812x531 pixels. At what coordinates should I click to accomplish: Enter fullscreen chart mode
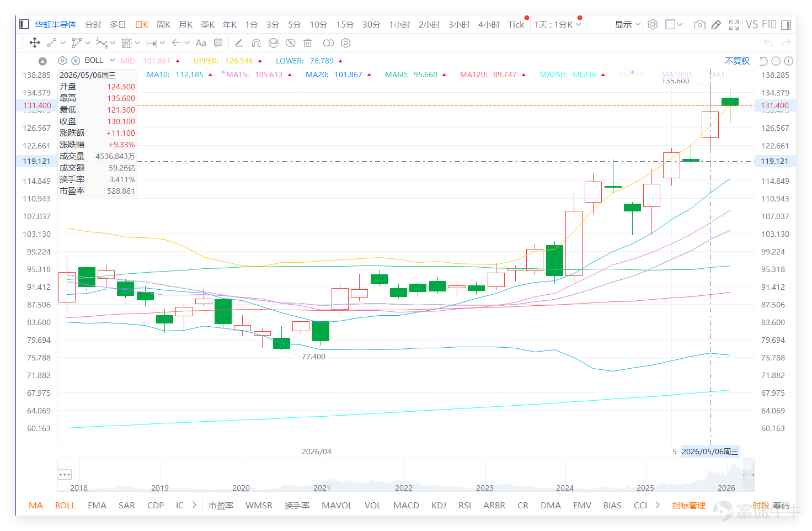(x=734, y=24)
